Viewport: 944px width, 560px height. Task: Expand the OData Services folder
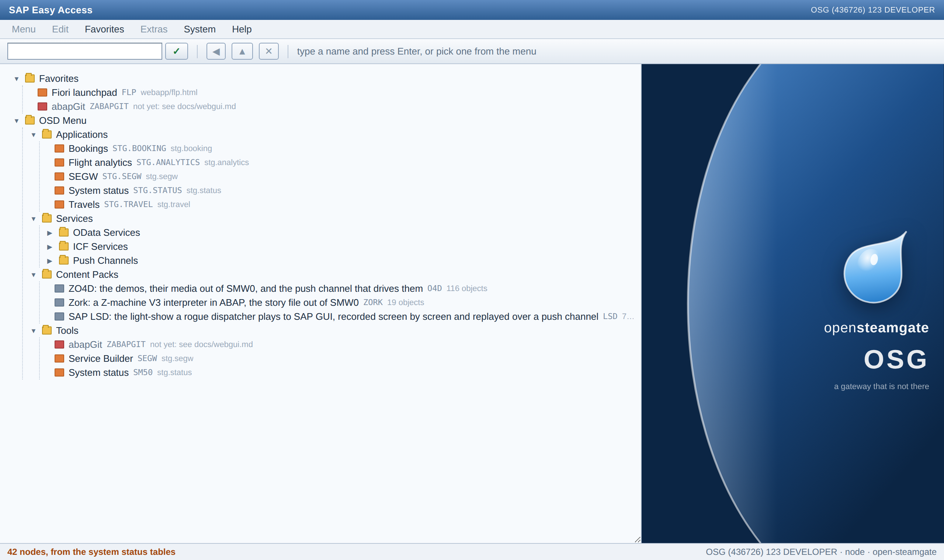[x=49, y=233]
